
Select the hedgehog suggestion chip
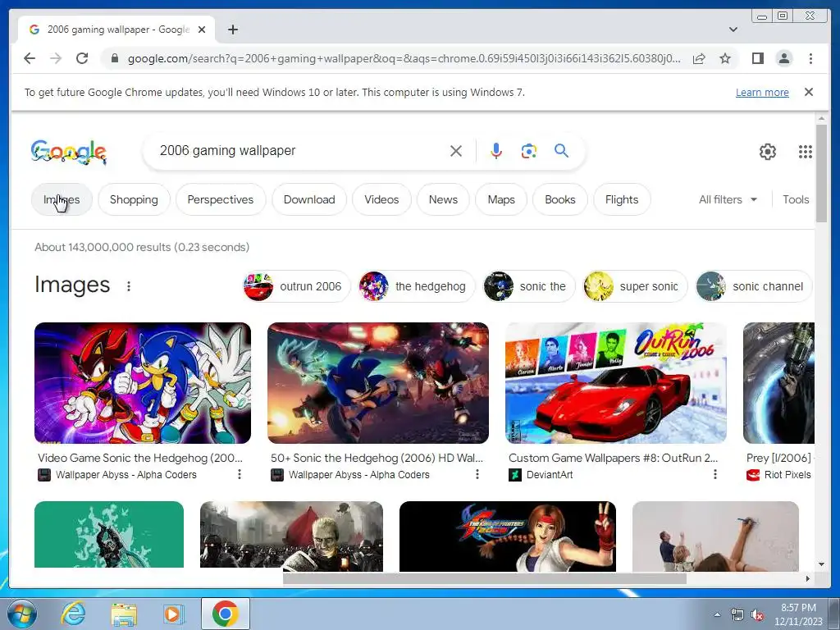[x=416, y=286]
